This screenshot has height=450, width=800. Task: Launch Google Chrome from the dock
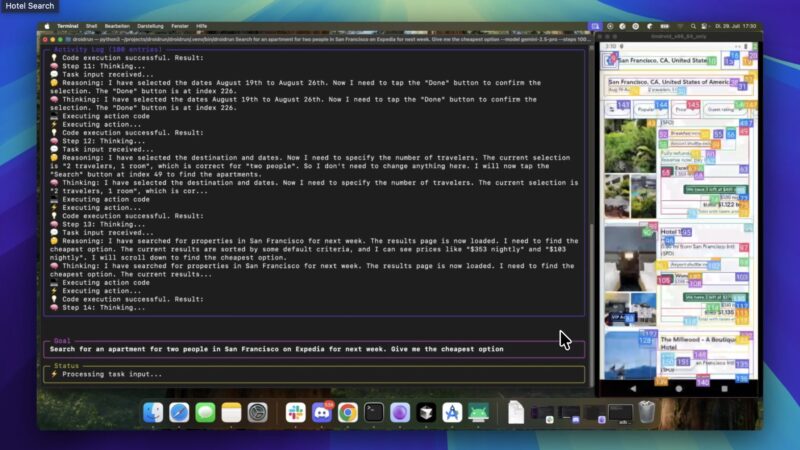point(348,412)
